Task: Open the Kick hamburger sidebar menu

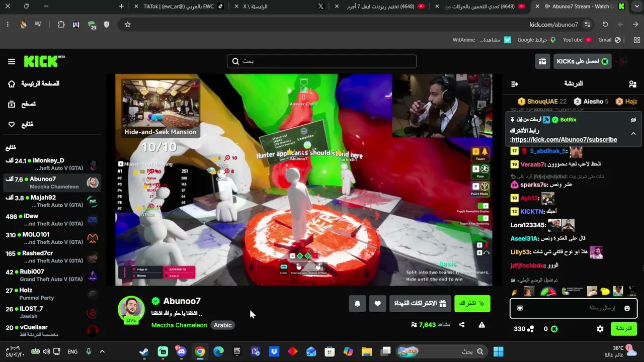Action: click(x=12, y=61)
